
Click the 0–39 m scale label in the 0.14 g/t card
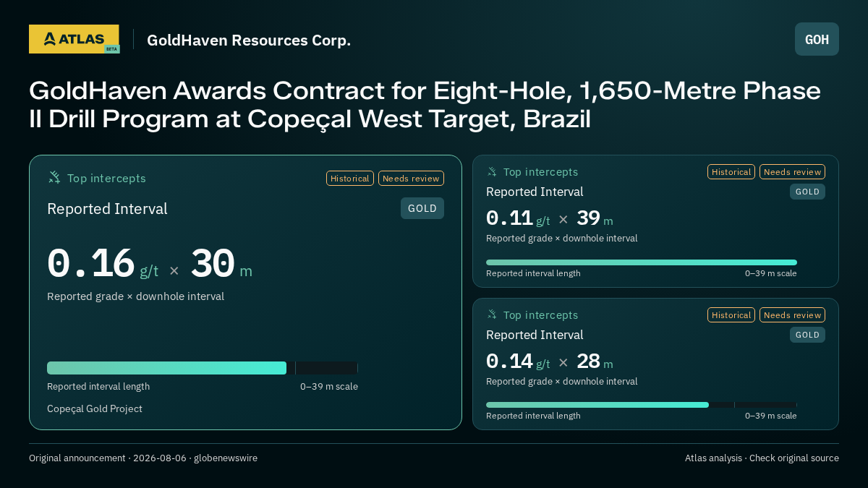(x=771, y=416)
